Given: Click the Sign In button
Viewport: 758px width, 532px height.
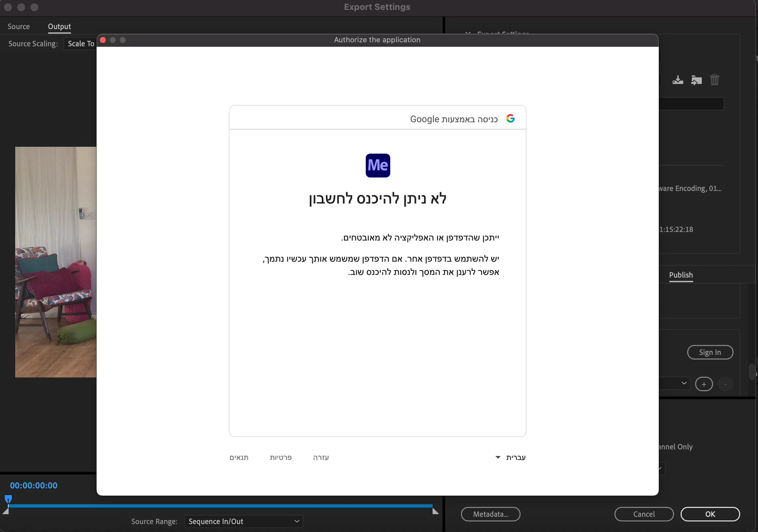Looking at the screenshot, I should pyautogui.click(x=710, y=352).
